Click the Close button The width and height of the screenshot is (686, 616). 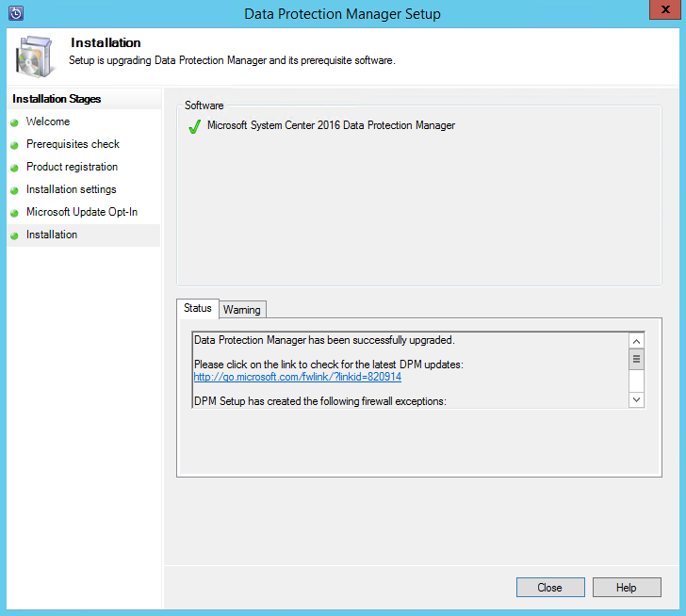coord(550,587)
